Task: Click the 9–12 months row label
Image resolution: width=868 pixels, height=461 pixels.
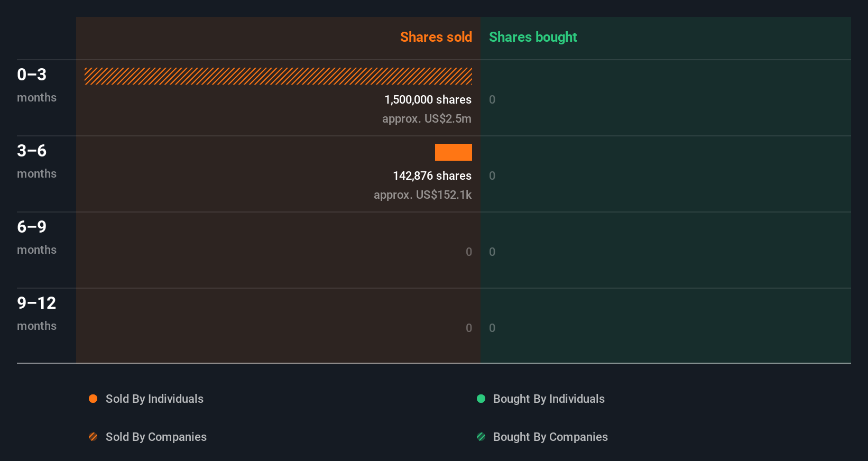Action: click(x=36, y=313)
